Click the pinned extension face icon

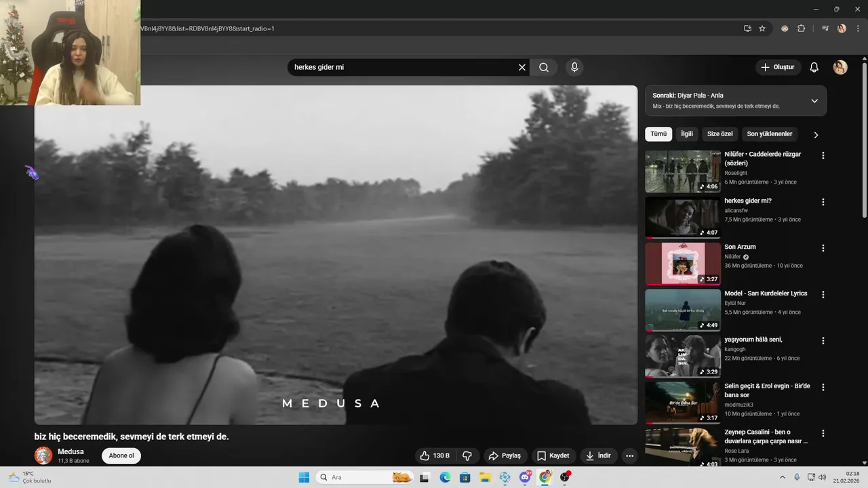coord(785,28)
